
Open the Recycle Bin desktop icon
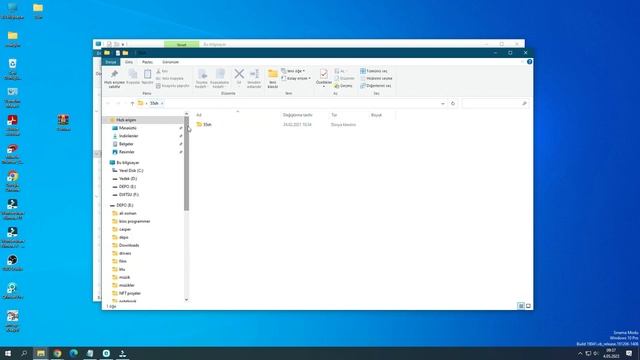[x=12, y=69]
